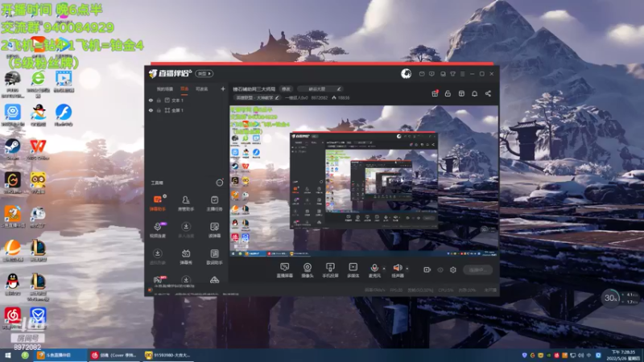This screenshot has height=362, width=644.
Task: Toggle lock on the 文本 1 layer
Action: coord(159,100)
